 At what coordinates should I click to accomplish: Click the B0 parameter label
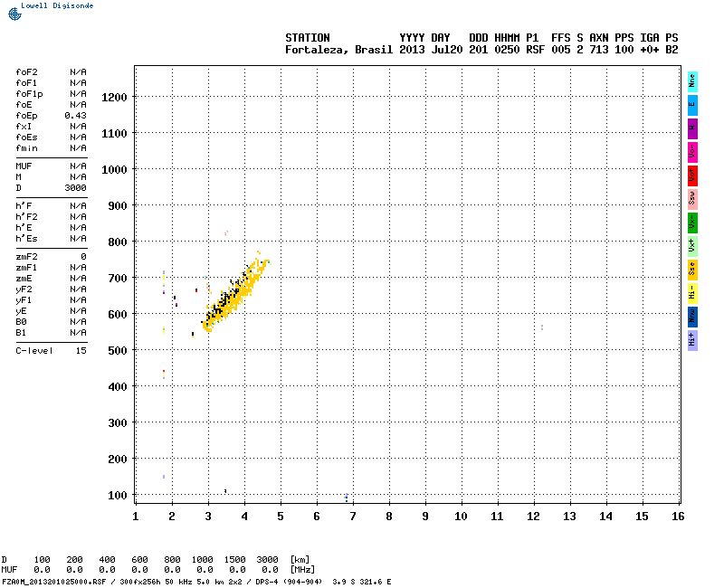click(x=21, y=322)
